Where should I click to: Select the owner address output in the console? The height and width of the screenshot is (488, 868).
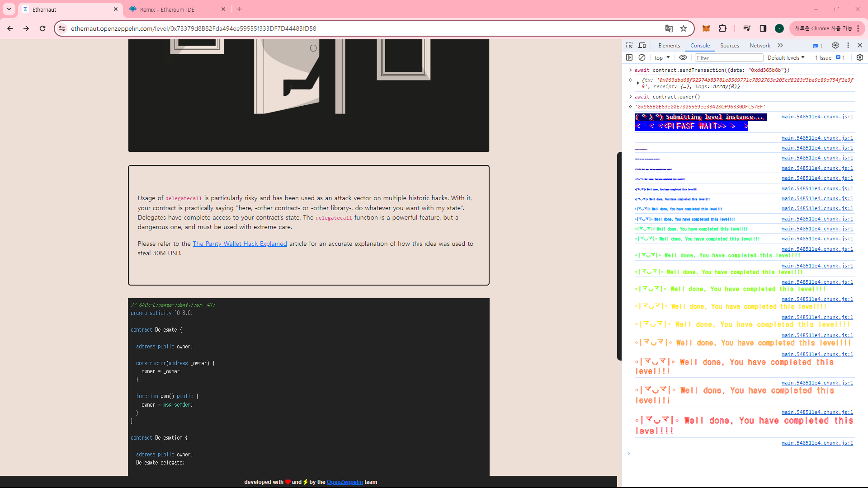(x=700, y=107)
